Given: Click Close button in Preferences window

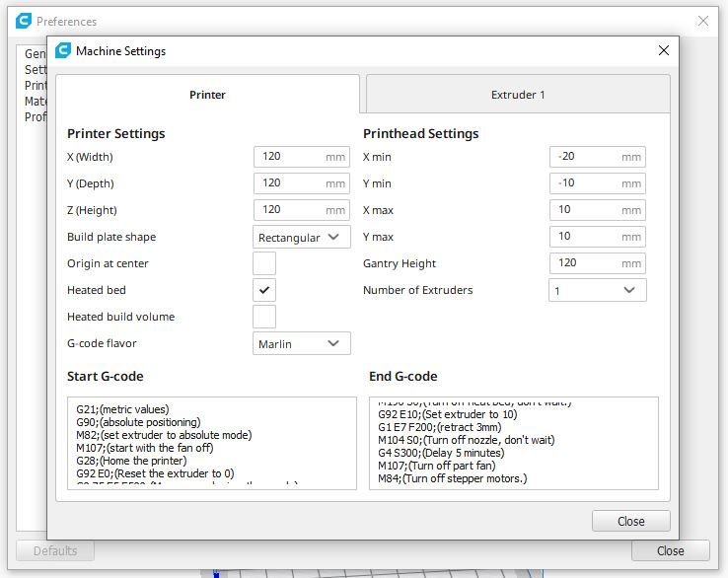Looking at the screenshot, I should pyautogui.click(x=670, y=551).
